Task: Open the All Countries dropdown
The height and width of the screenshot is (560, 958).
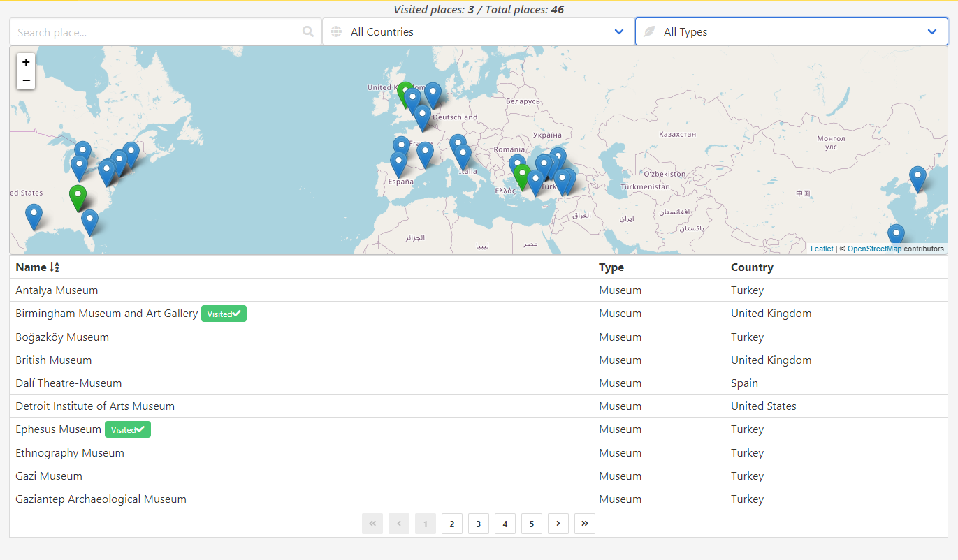Action: pos(478,31)
